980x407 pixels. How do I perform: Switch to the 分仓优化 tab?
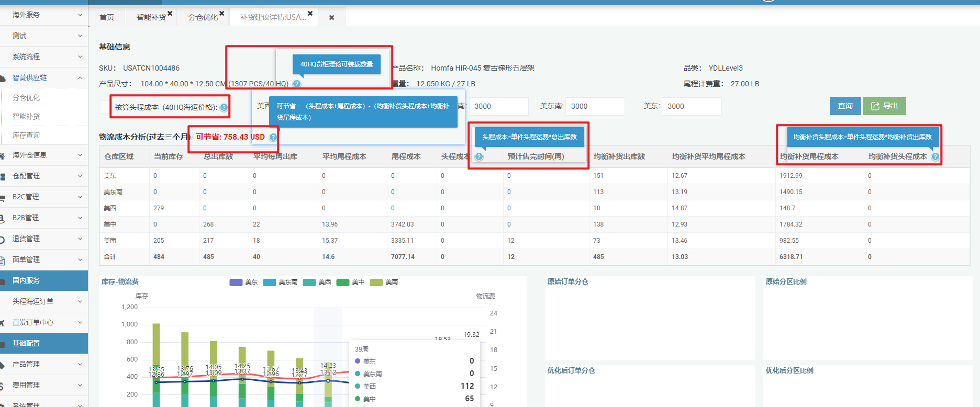coord(203,17)
